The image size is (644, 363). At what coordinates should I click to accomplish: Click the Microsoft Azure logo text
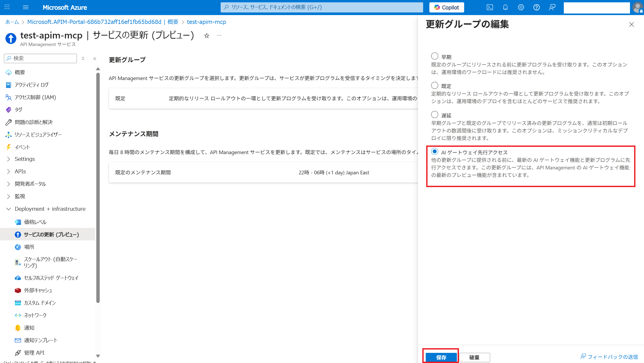tap(65, 8)
